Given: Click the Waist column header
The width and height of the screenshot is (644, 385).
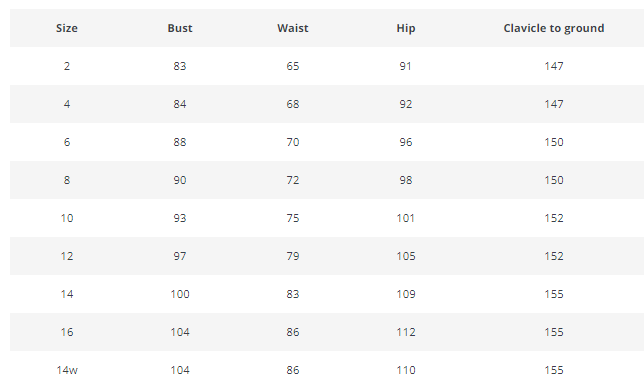Looking at the screenshot, I should coord(292,28).
